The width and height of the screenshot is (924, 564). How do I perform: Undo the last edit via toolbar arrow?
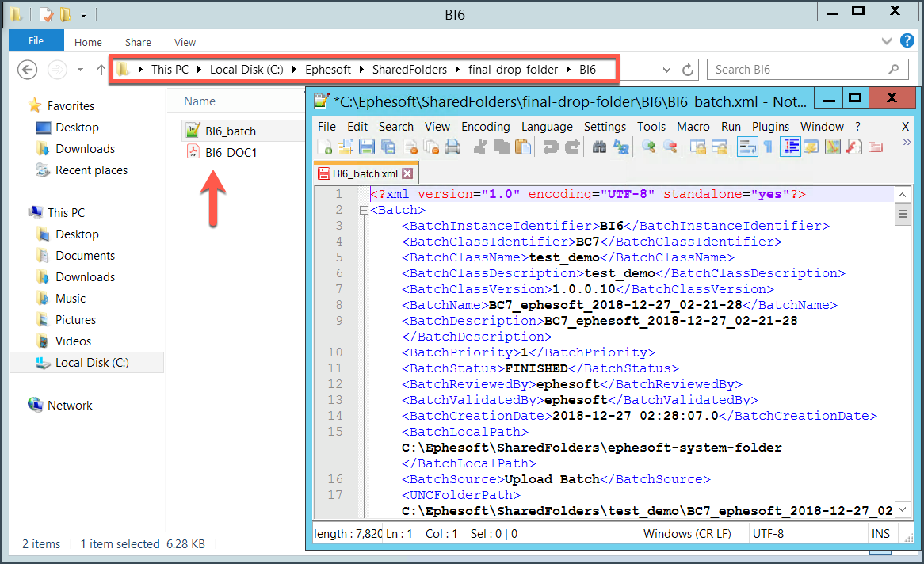(551, 147)
